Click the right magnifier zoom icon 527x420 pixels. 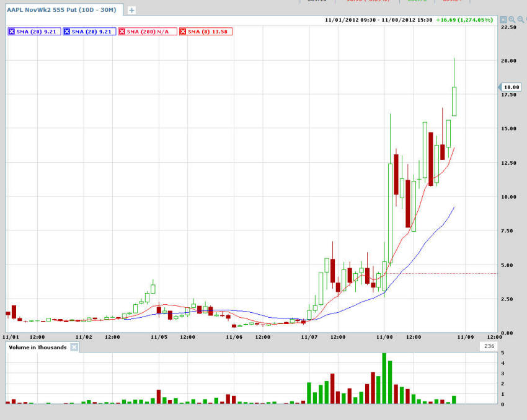[x=521, y=20]
